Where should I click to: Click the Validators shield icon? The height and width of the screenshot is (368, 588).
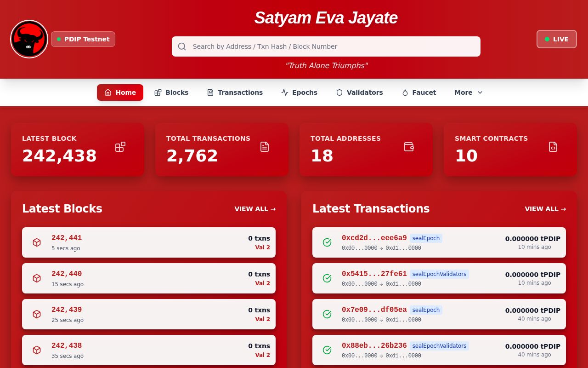coord(339,92)
